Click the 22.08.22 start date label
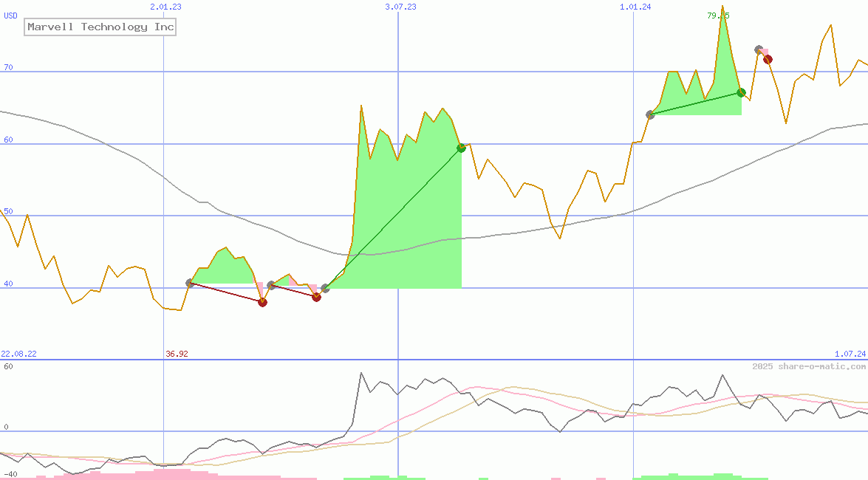The height and width of the screenshot is (480, 868). tap(18, 354)
